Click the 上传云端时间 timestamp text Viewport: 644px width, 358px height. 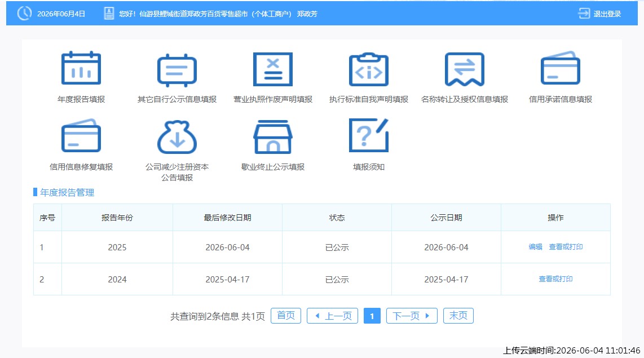click(571, 350)
